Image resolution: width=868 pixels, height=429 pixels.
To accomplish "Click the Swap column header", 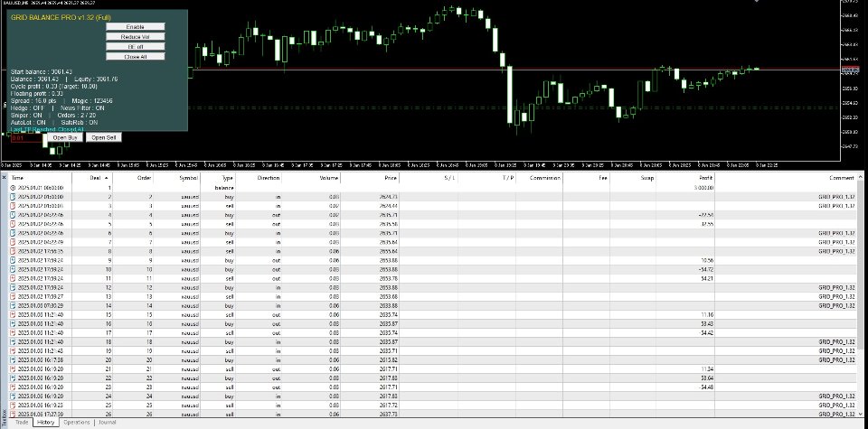I will 633,178.
